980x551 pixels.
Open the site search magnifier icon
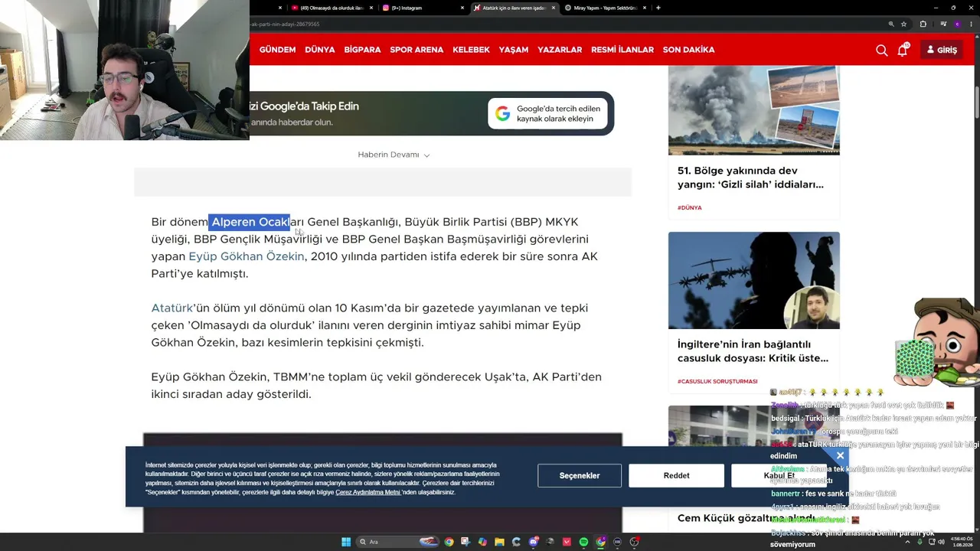(882, 50)
